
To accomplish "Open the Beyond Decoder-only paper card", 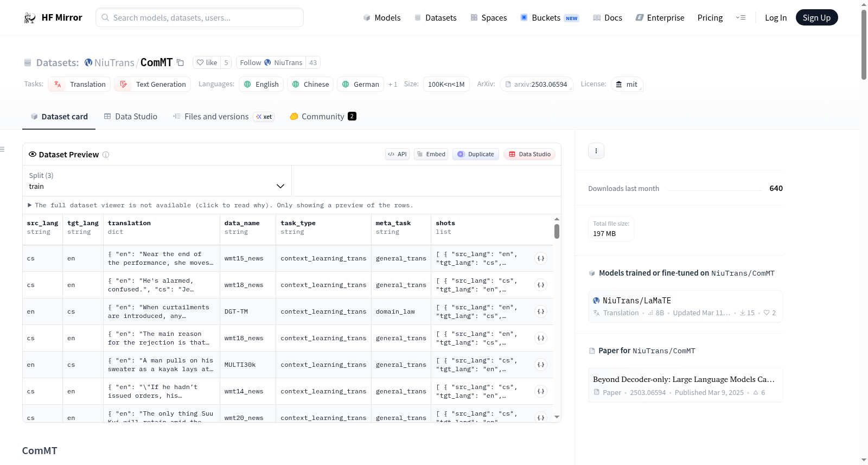I will [685, 385].
